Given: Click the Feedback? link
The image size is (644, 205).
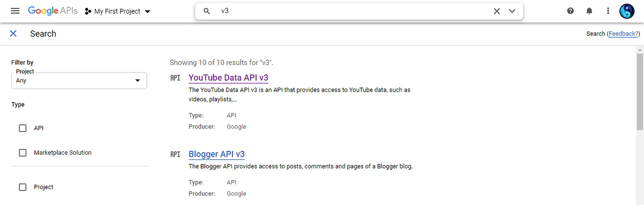Looking at the screenshot, I should [x=623, y=34].
